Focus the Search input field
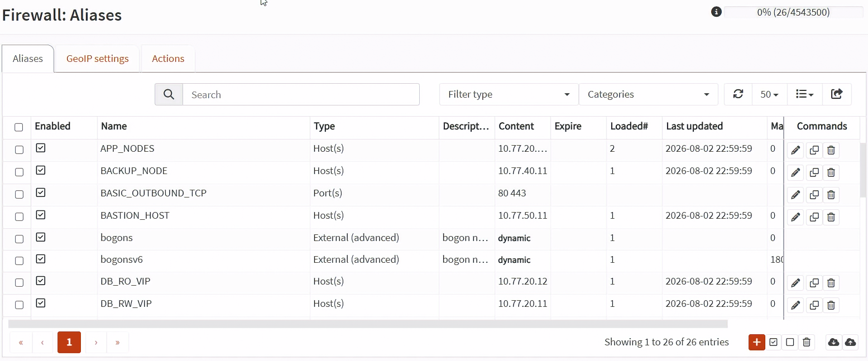868x361 pixels. pos(301,94)
